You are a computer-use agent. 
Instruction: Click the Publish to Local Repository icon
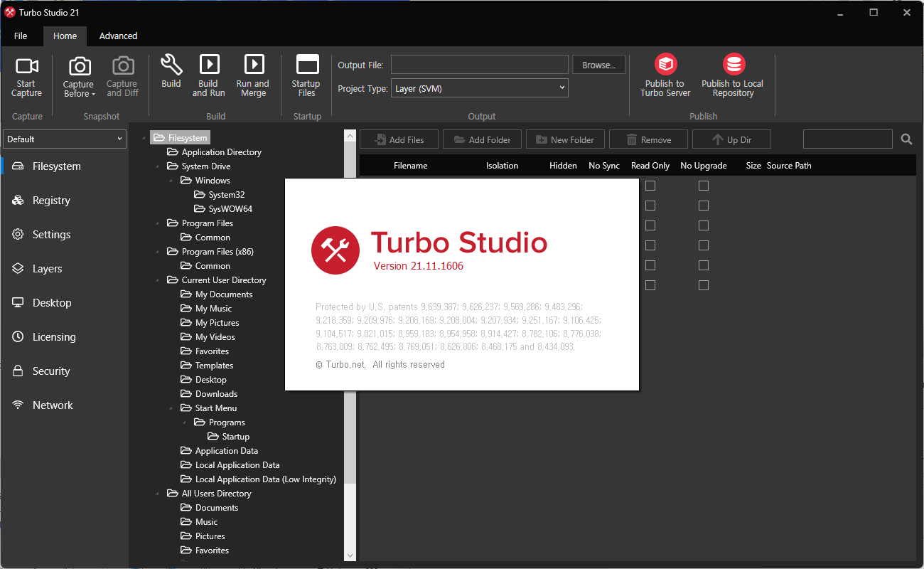click(734, 65)
